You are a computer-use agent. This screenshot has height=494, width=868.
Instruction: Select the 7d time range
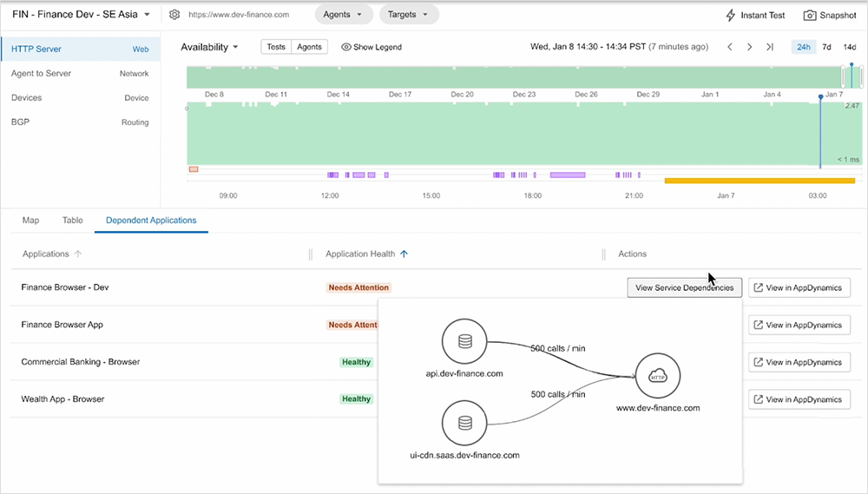coord(826,47)
